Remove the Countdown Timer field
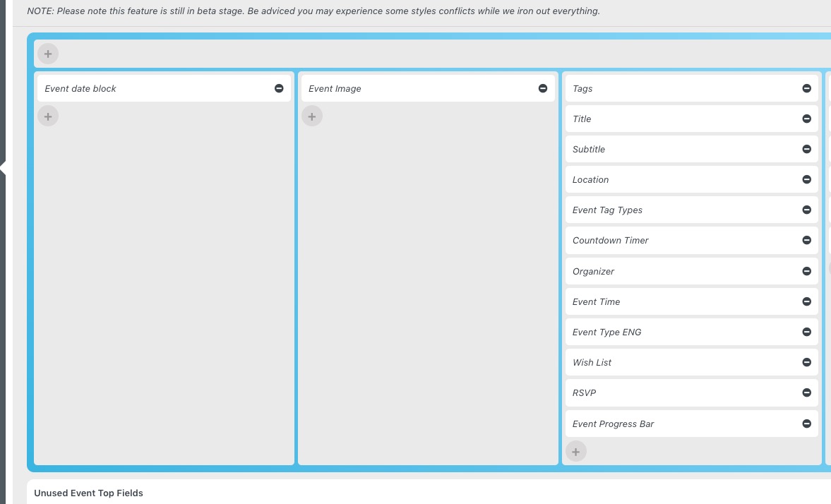831x504 pixels. click(806, 240)
